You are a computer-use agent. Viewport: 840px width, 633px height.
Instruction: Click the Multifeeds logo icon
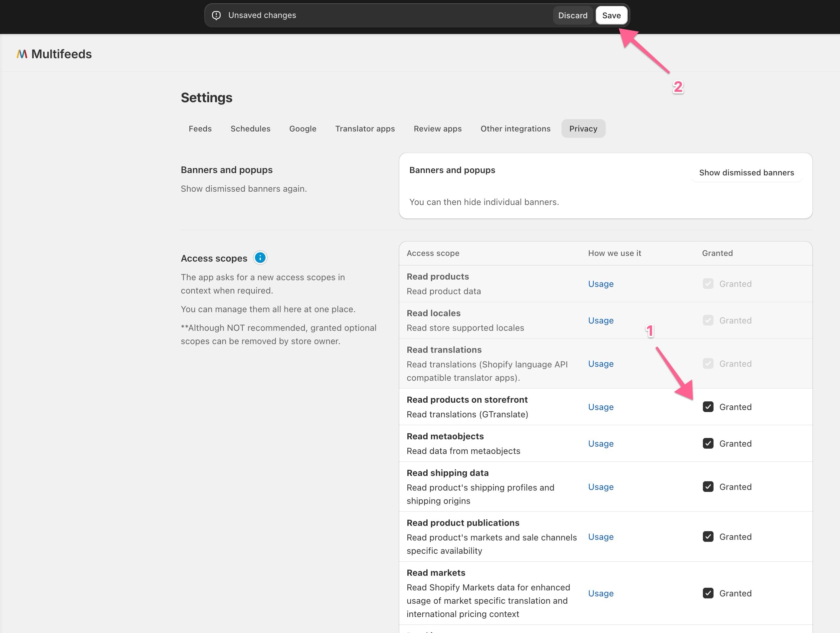point(22,54)
